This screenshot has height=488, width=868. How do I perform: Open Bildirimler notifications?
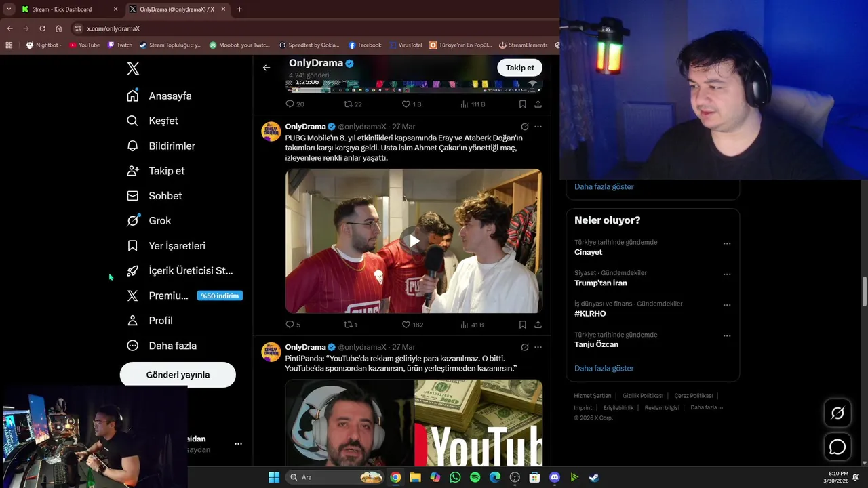161,146
